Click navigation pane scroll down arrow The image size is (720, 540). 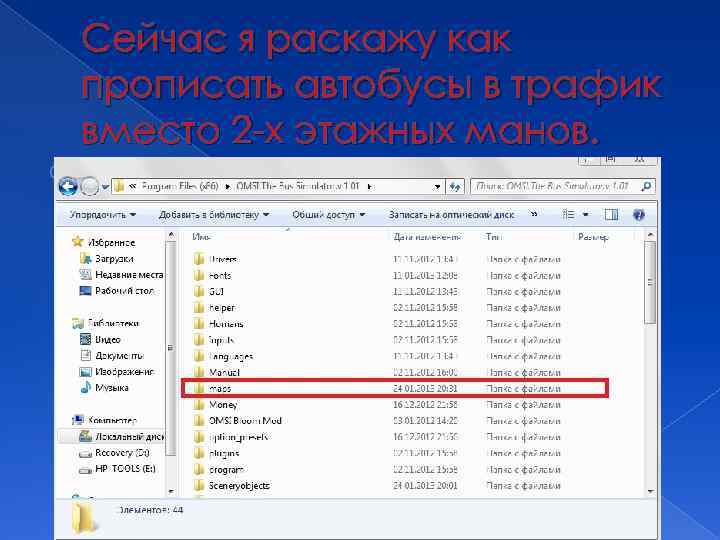[x=171, y=491]
